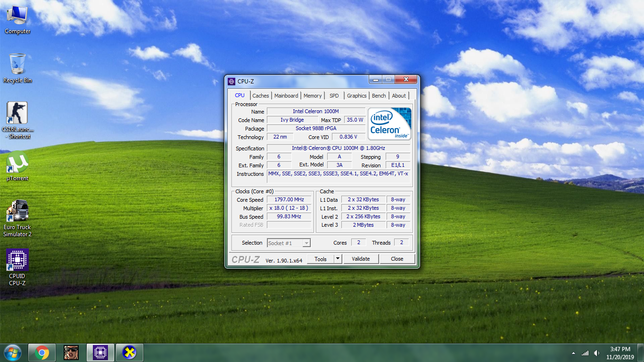Click the Level 2 value '2 x 256 KBytes'
The height and width of the screenshot is (362, 644).
(x=363, y=216)
